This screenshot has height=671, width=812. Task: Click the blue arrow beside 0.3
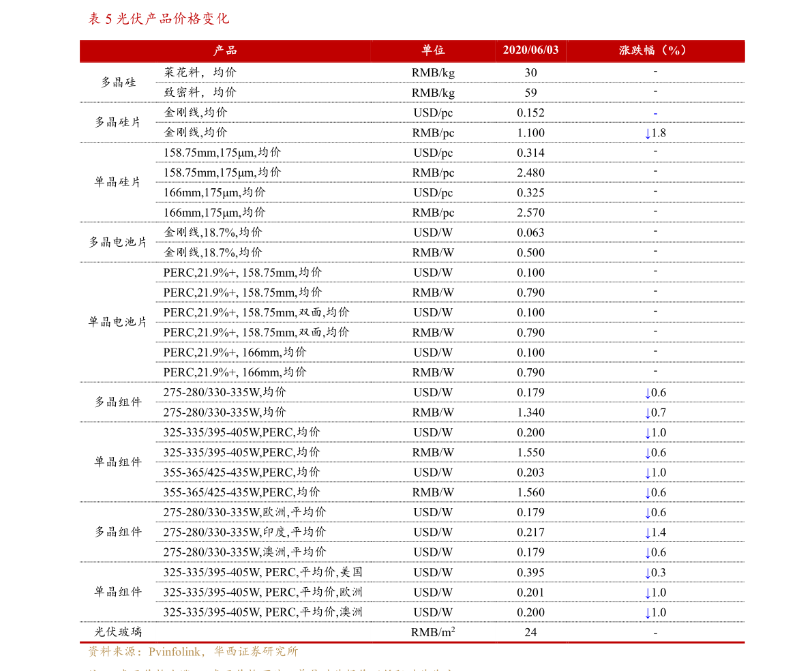648,573
